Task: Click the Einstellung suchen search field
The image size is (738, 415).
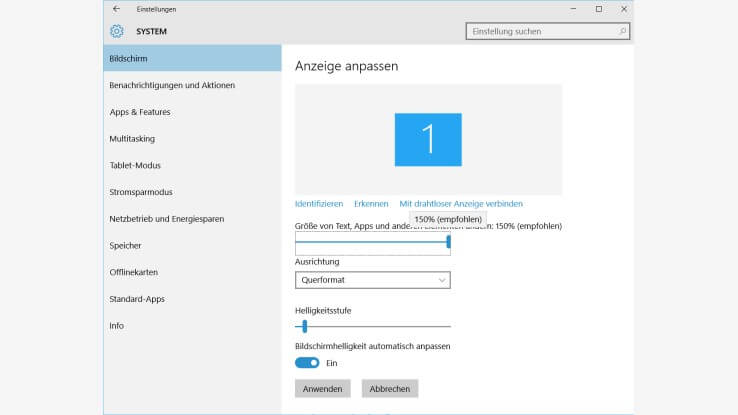Action: [x=540, y=31]
